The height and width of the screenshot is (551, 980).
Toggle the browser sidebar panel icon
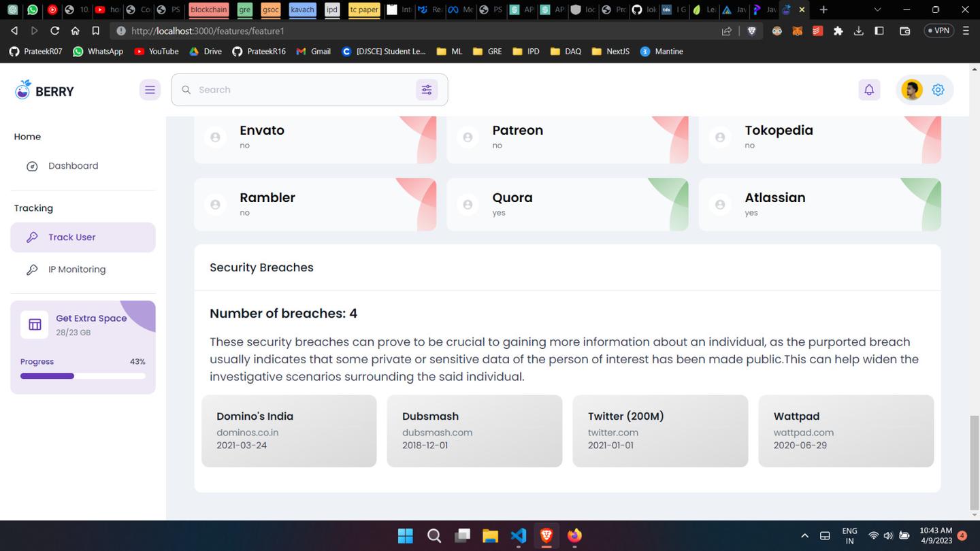pos(879,31)
